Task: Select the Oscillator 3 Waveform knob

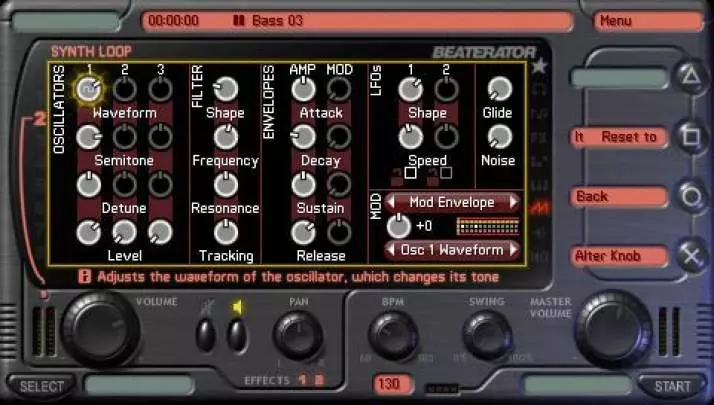Action: point(160,89)
